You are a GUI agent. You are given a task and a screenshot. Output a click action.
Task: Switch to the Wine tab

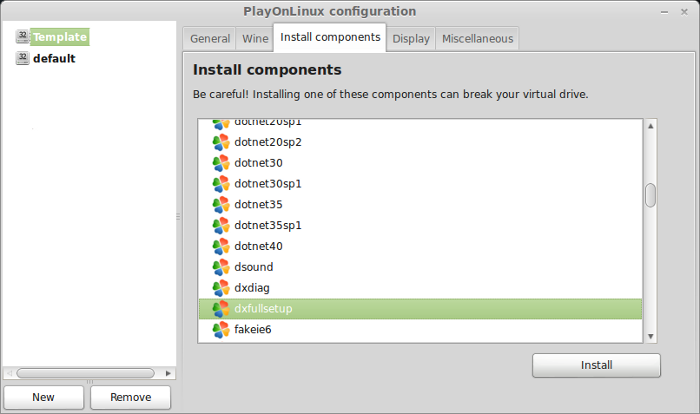point(255,39)
